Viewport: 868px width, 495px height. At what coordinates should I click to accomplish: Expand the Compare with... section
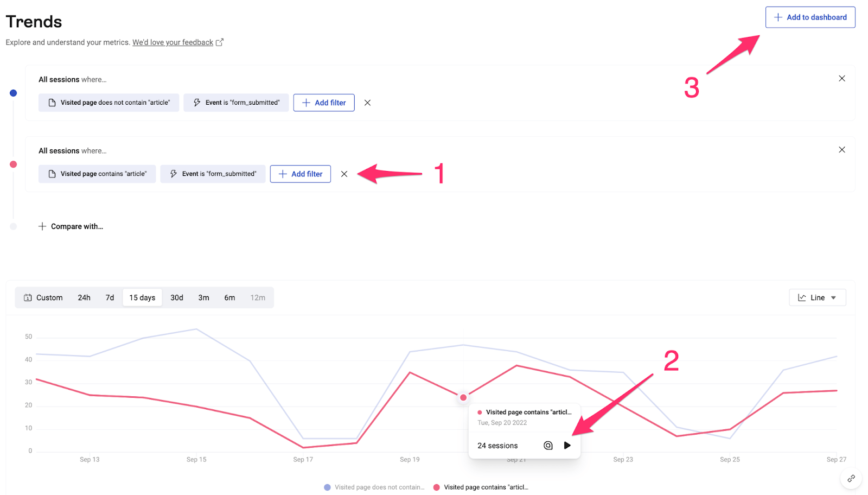click(71, 226)
